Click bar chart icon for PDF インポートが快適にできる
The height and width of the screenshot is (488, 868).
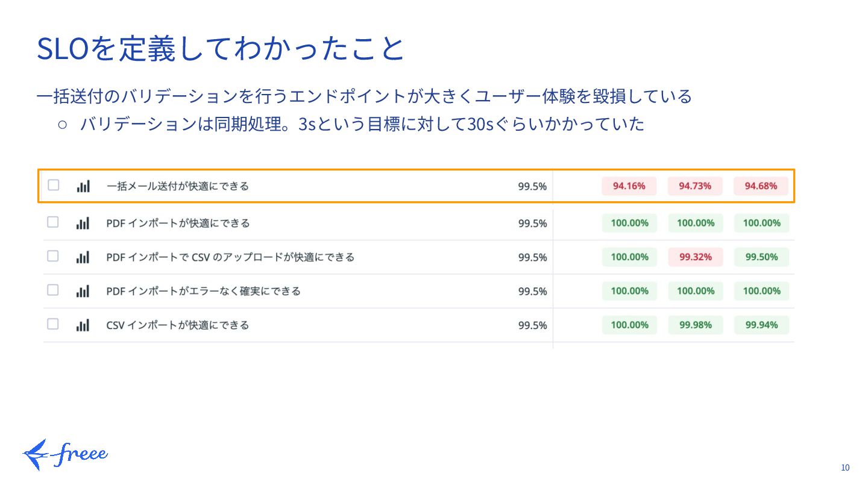(83, 224)
